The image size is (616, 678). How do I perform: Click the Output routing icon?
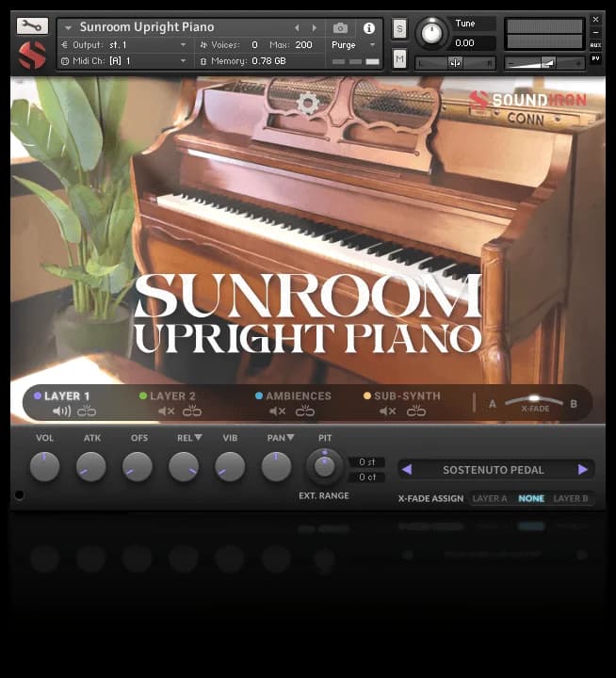coord(64,44)
